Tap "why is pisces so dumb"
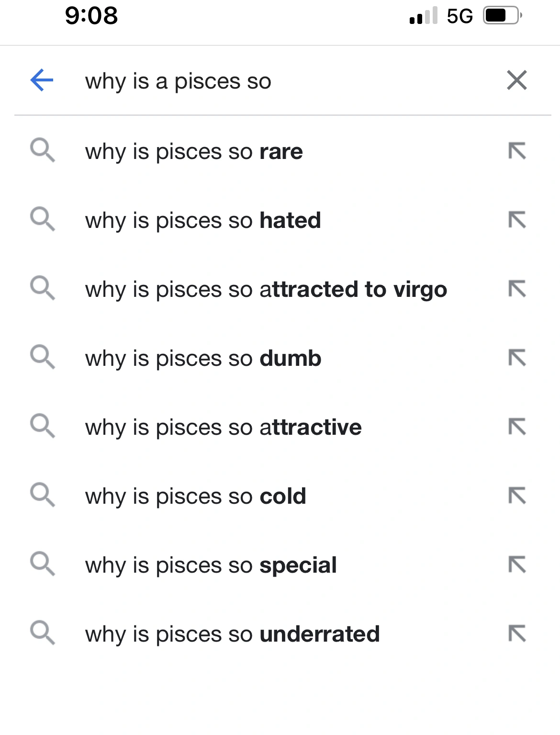The width and height of the screenshot is (560, 735). (203, 359)
